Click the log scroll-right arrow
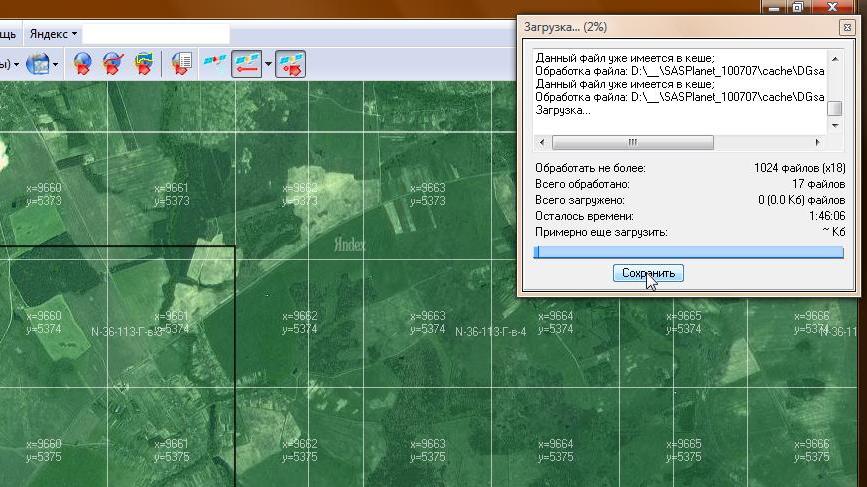 click(818, 143)
